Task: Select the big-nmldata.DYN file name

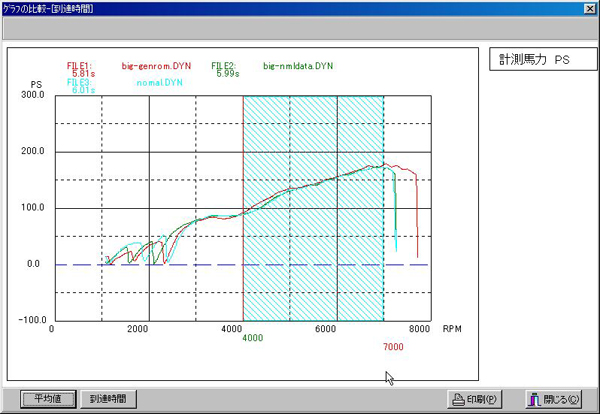Action: click(x=296, y=67)
